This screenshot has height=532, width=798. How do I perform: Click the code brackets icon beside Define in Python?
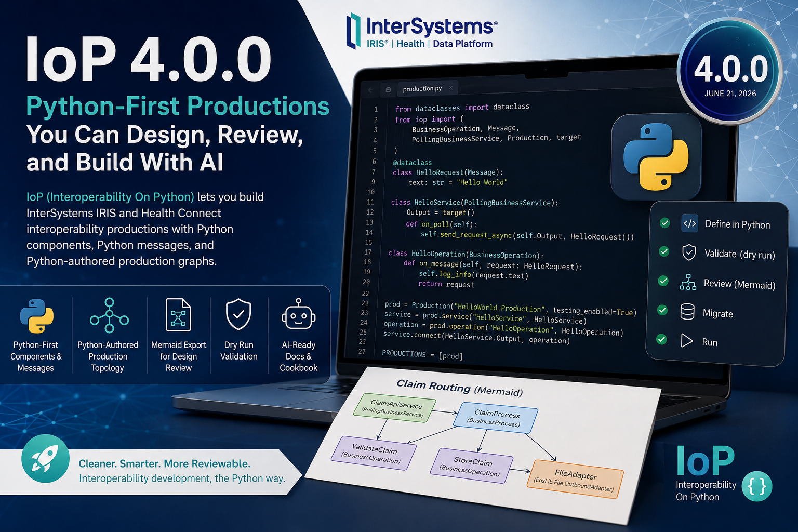pos(689,223)
